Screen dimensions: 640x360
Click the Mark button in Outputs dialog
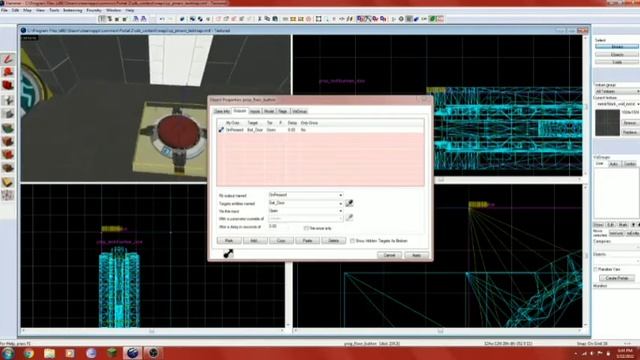pyautogui.click(x=229, y=241)
